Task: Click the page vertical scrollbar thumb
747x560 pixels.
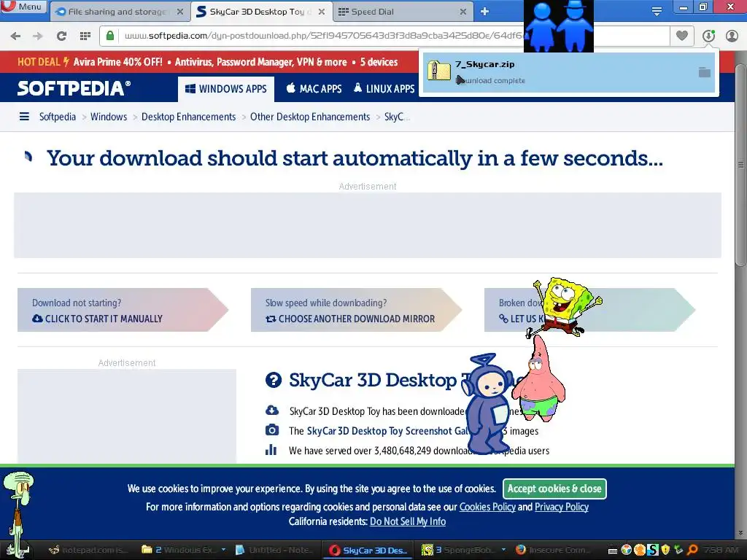Action: [x=740, y=164]
